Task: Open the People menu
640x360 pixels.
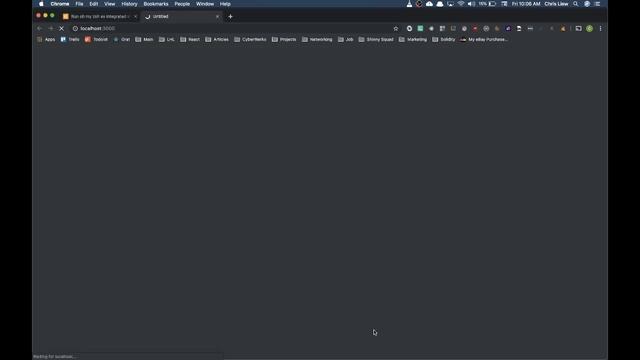Action: [x=182, y=4]
